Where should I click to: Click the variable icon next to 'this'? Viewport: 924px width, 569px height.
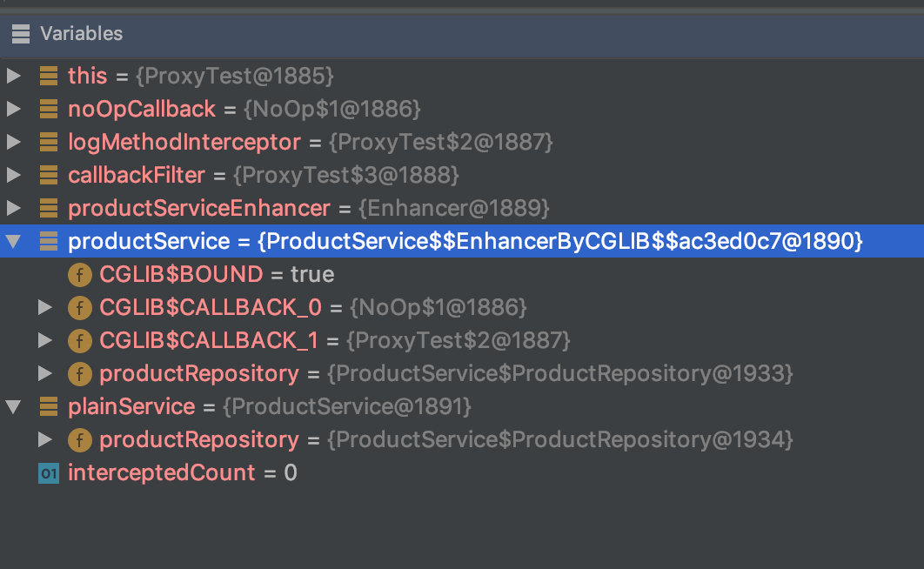point(49,76)
